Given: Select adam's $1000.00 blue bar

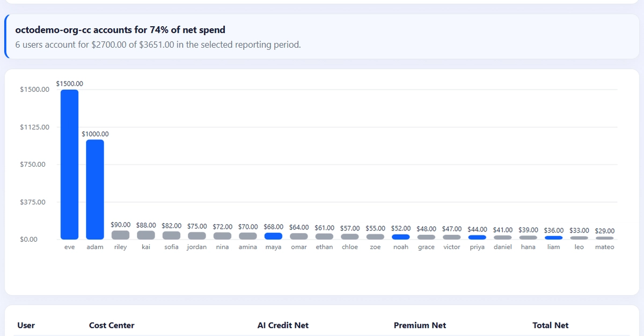Looking at the screenshot, I should 95,190.
